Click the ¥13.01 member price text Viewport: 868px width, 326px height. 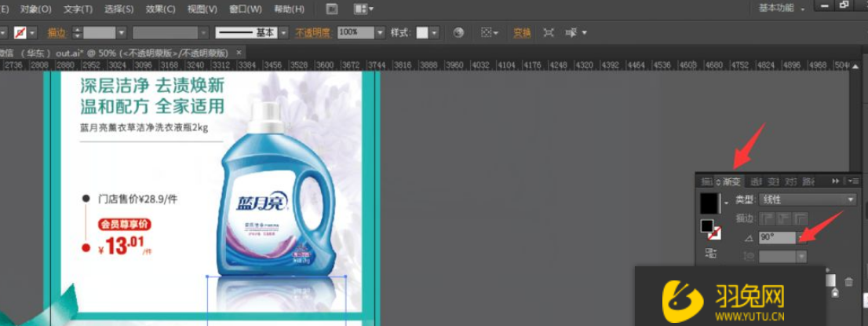click(125, 246)
